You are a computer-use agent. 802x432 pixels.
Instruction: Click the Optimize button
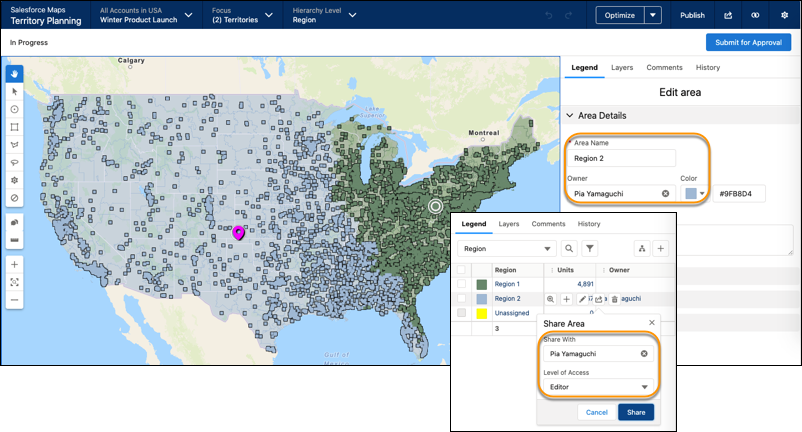620,15
